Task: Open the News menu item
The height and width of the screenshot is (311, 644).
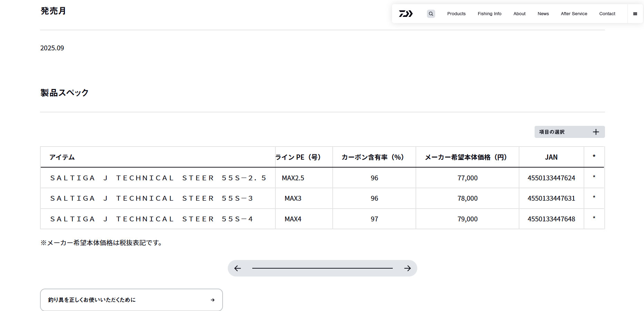Action: pyautogui.click(x=543, y=14)
